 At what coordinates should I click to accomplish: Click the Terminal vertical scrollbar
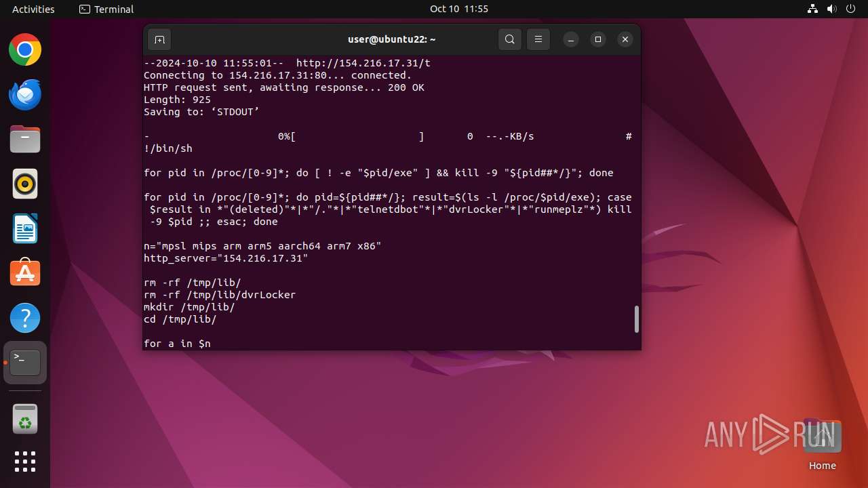pyautogui.click(x=636, y=319)
